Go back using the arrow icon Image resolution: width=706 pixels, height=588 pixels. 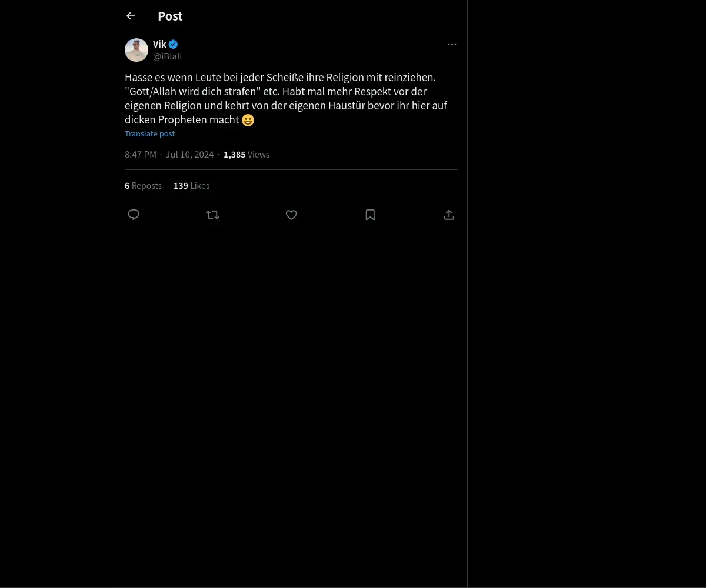tap(131, 16)
